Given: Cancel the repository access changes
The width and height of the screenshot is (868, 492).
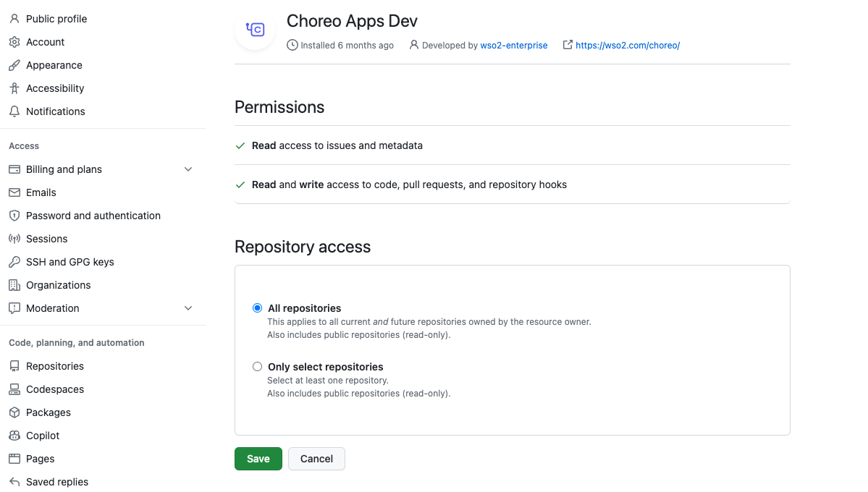Looking at the screenshot, I should [316, 459].
